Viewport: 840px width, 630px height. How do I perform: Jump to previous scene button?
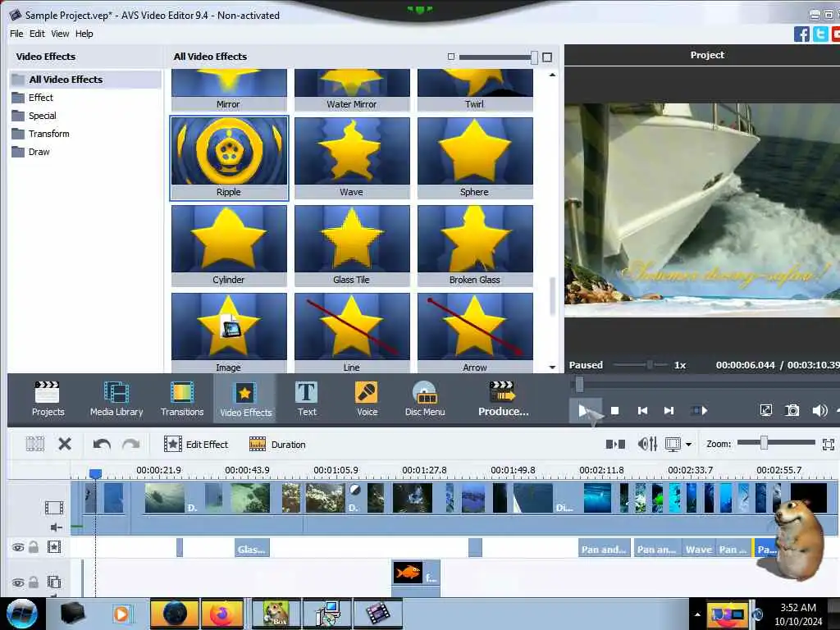point(642,410)
